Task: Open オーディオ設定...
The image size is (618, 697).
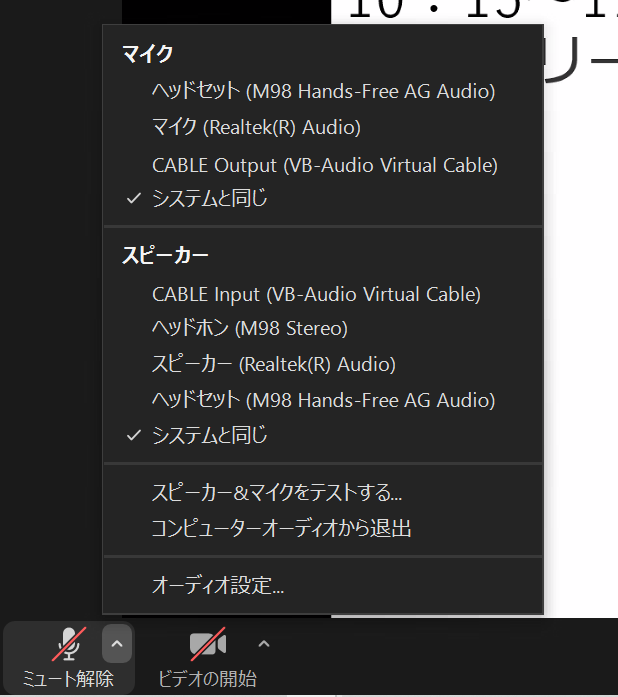Action: 323,585
